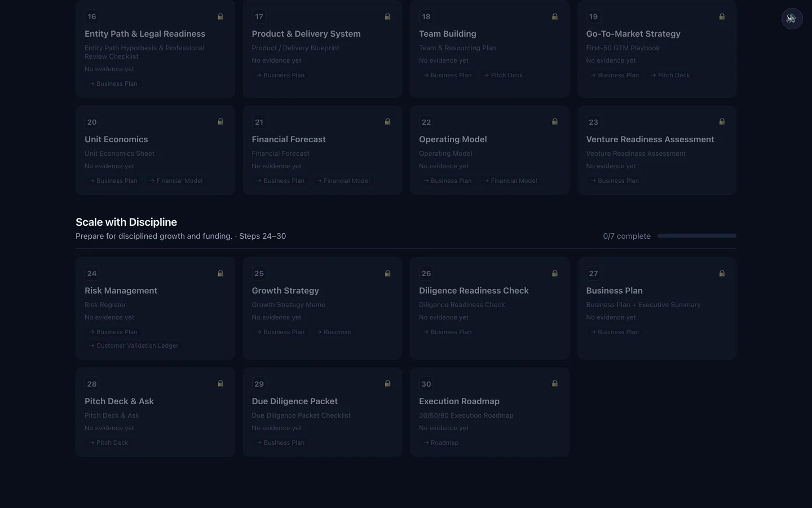Click lock icon on Execution Roadmap card

point(555,383)
